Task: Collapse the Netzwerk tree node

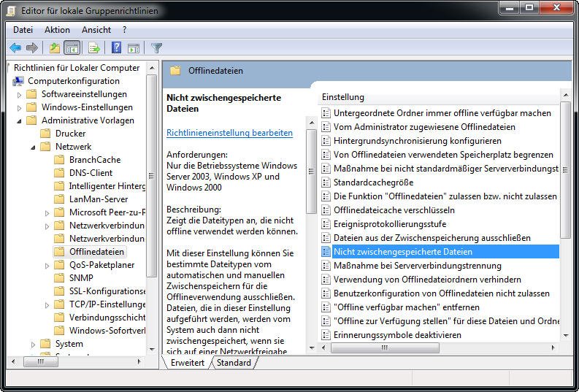Action: pyautogui.click(x=33, y=147)
